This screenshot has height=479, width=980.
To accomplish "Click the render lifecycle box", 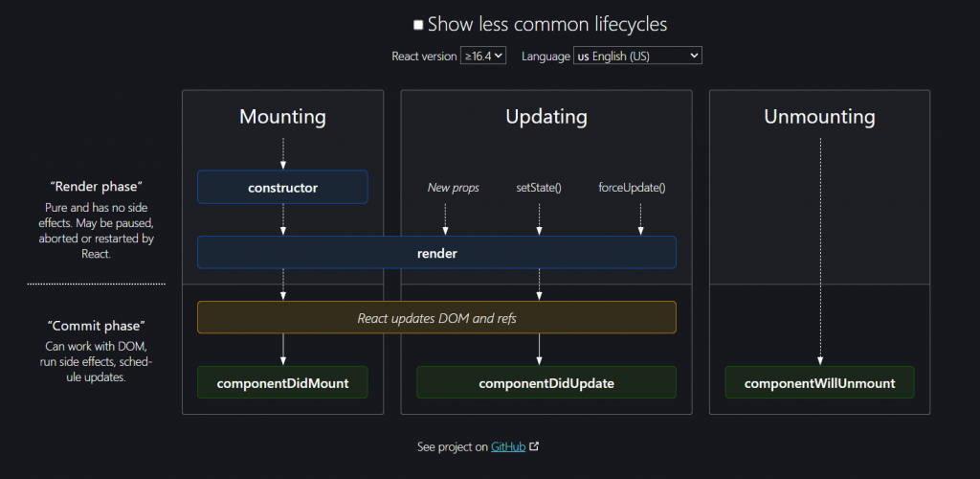I will point(436,253).
